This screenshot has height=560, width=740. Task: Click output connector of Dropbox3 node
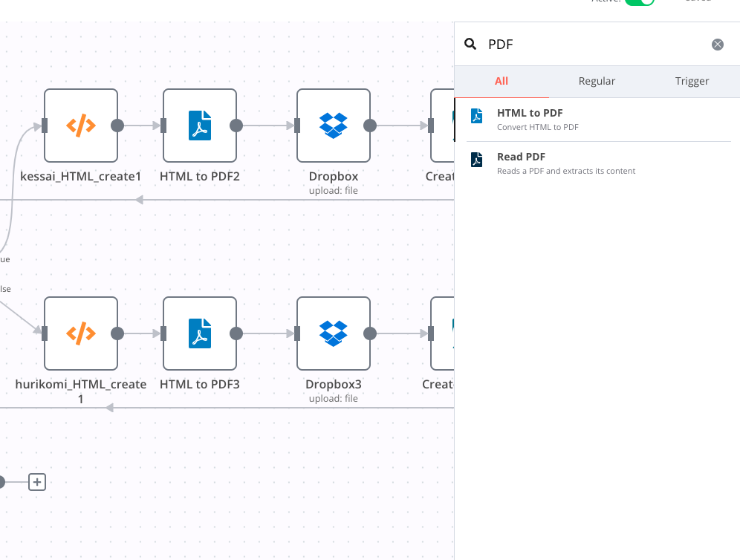[370, 333]
